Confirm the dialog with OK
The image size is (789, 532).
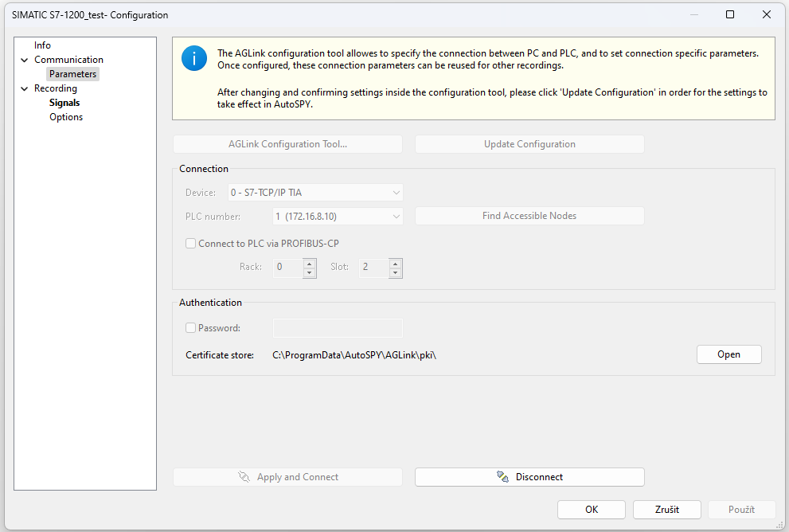(x=592, y=510)
